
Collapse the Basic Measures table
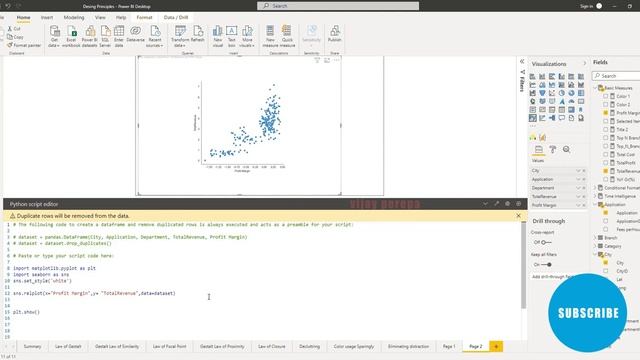click(595, 88)
